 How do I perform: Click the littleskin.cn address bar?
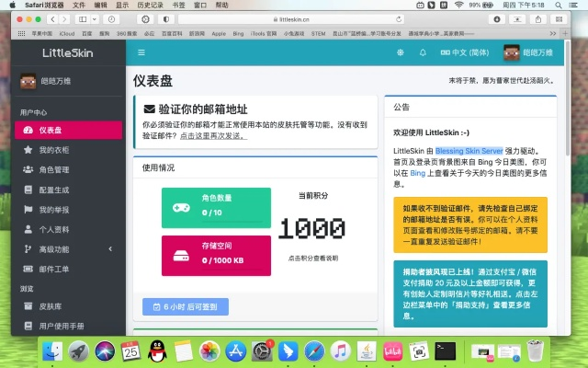click(x=292, y=19)
